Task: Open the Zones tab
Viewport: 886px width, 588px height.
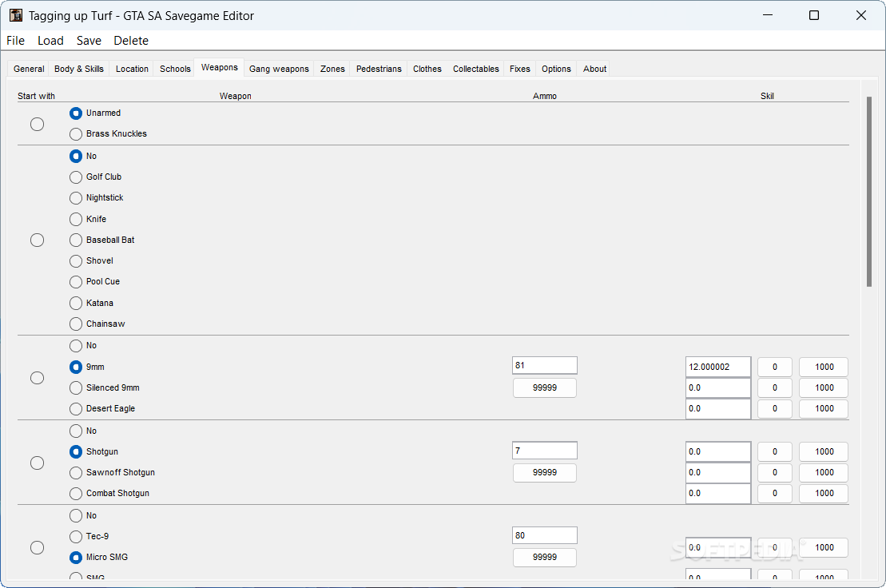Action: (332, 69)
